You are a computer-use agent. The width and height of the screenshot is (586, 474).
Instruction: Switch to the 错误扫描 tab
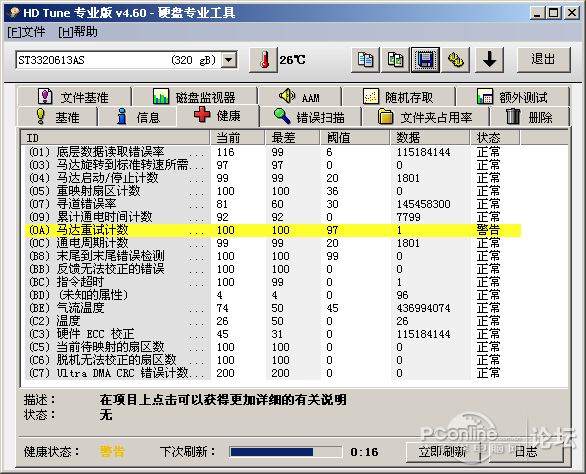(x=310, y=117)
